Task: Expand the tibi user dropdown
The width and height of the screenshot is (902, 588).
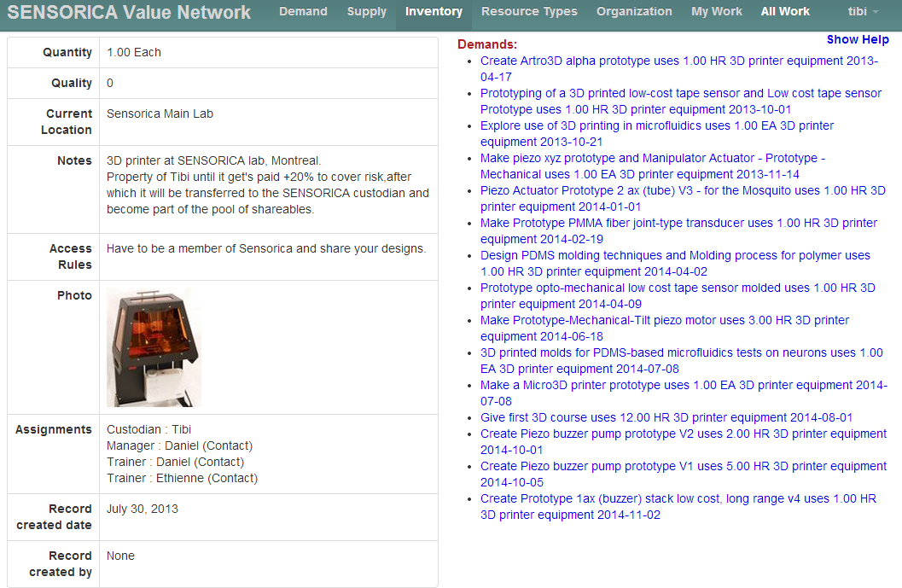Action: [x=863, y=11]
